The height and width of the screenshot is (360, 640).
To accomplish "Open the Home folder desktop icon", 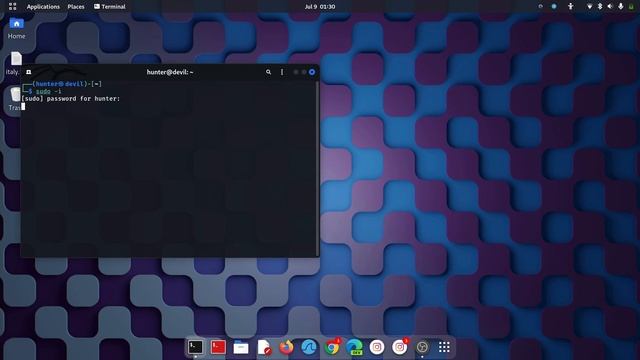I will click(16, 29).
